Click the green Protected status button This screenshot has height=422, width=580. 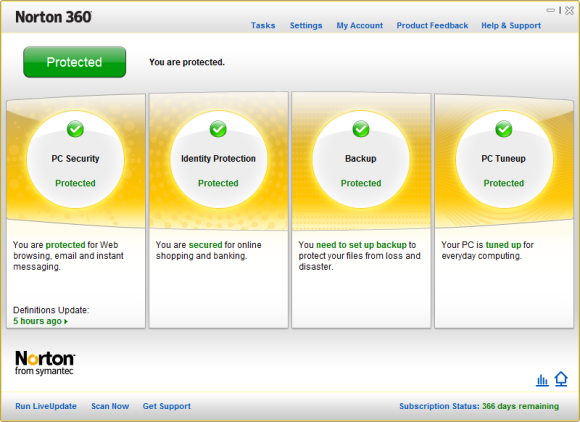(75, 62)
